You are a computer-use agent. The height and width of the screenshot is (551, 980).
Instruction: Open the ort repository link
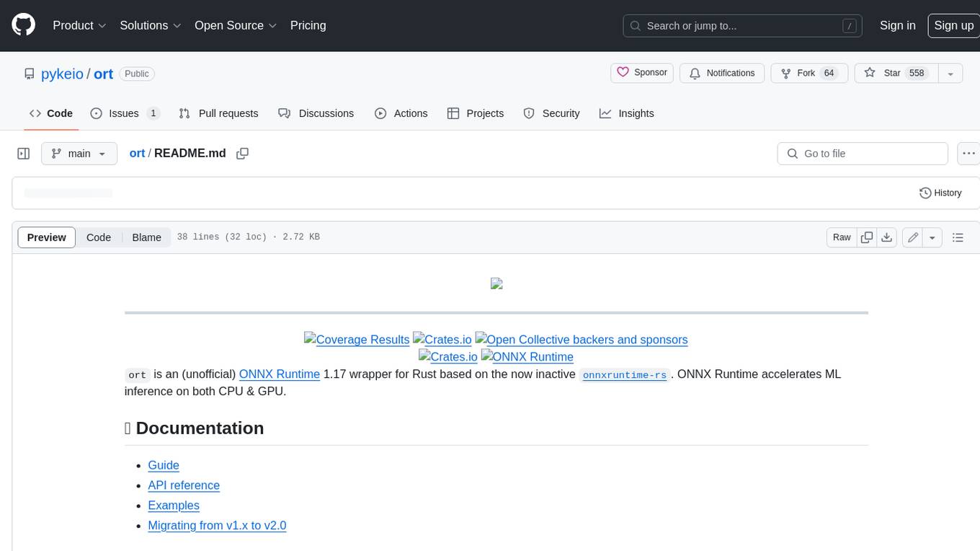104,74
